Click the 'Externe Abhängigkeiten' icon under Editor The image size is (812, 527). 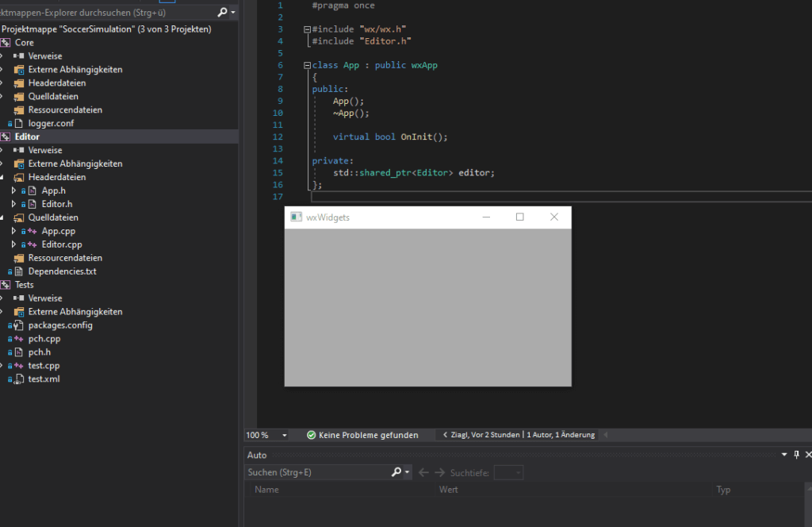tap(17, 163)
